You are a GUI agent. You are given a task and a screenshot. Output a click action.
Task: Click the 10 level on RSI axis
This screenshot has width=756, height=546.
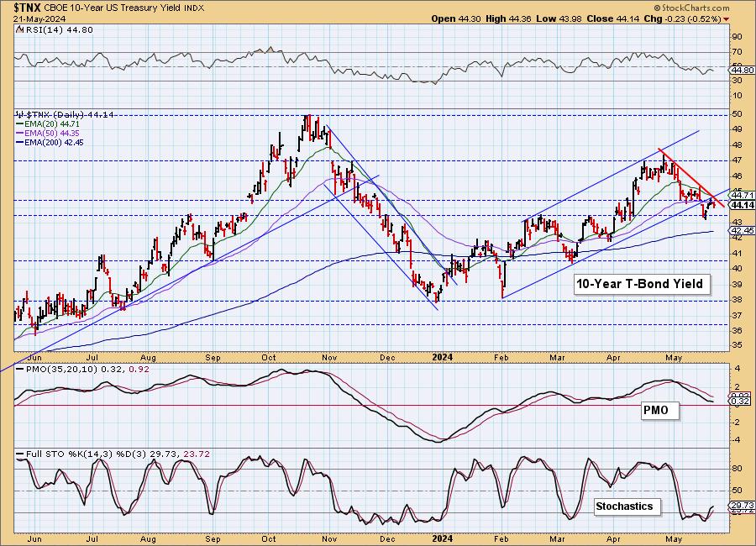[738, 96]
